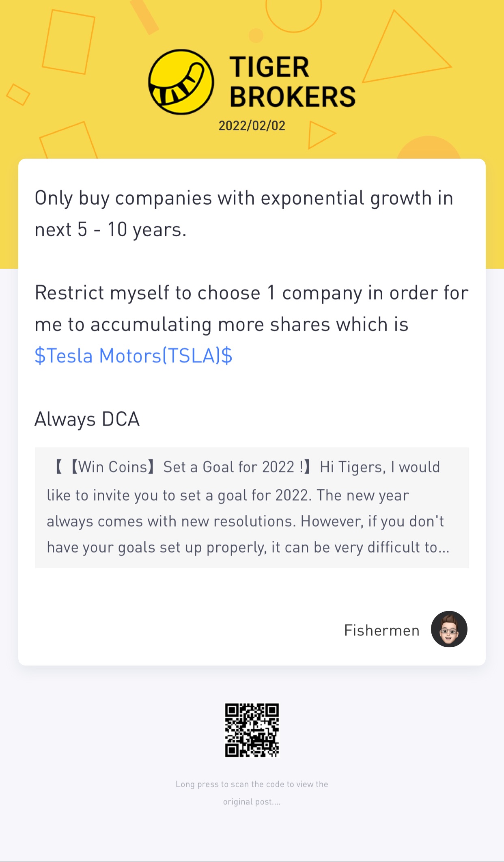Image resolution: width=504 pixels, height=862 pixels.
Task: Tap the Fishermen user avatar
Action: pos(449,629)
